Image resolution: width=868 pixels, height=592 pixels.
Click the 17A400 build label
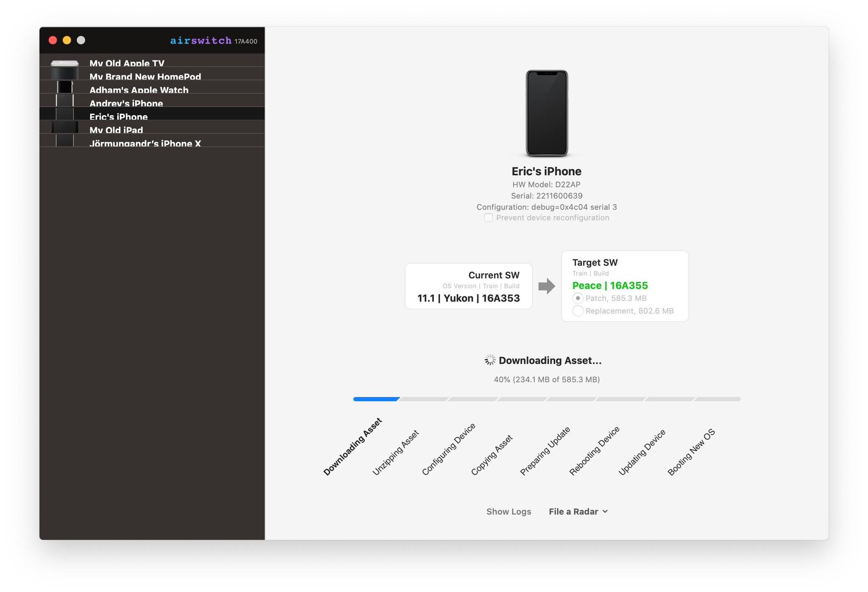(246, 41)
